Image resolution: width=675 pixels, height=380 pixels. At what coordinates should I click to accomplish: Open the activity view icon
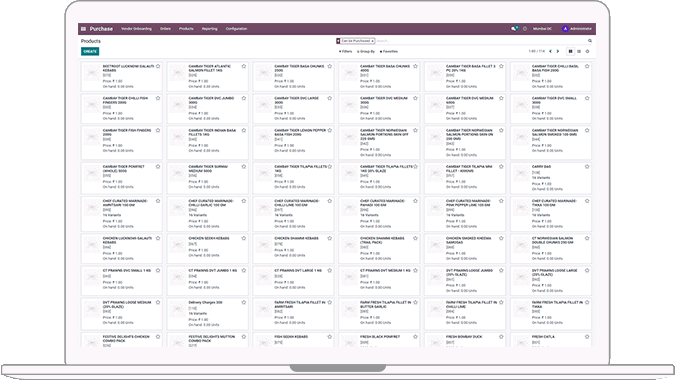pyautogui.click(x=587, y=52)
